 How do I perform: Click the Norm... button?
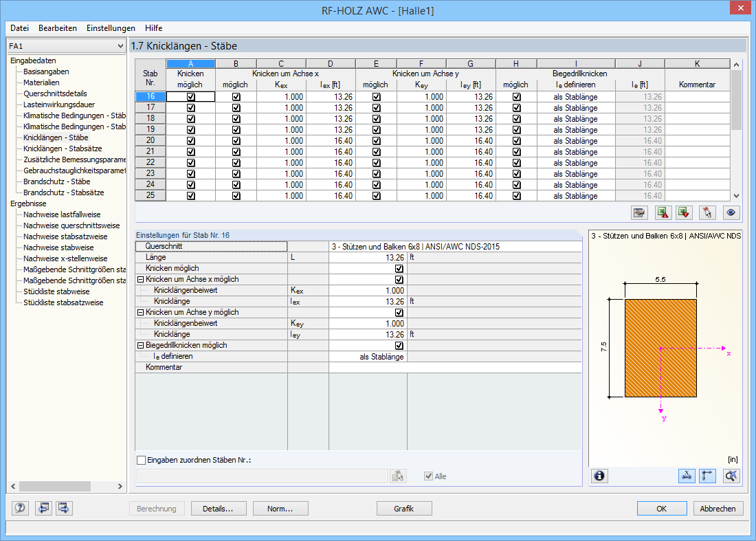coord(280,508)
